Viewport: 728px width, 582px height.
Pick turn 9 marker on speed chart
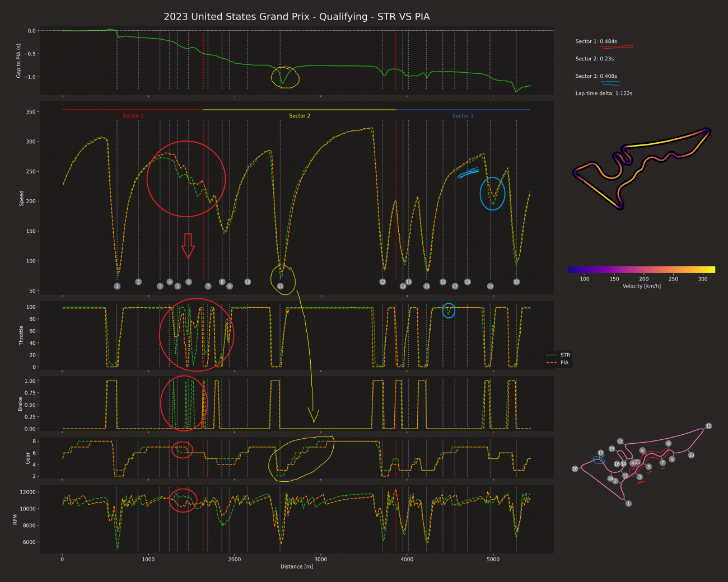(x=230, y=286)
